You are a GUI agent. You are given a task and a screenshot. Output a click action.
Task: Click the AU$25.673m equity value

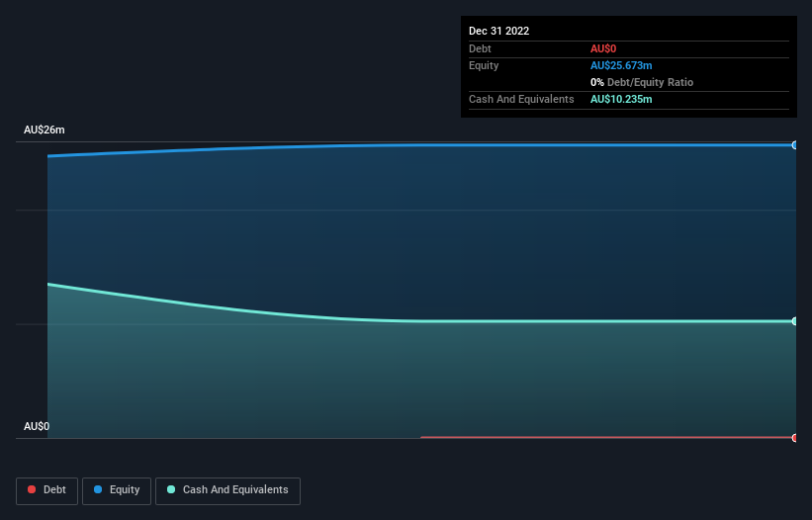[621, 65]
